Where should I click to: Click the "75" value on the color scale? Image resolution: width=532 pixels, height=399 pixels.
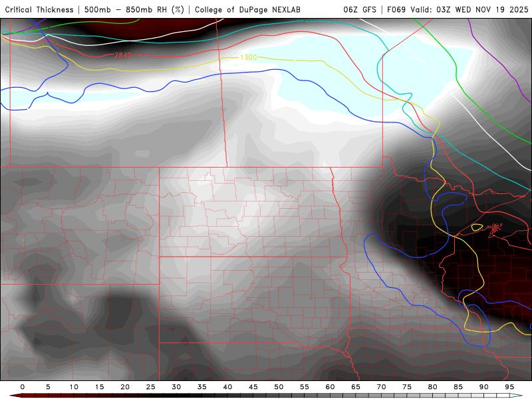point(407,387)
